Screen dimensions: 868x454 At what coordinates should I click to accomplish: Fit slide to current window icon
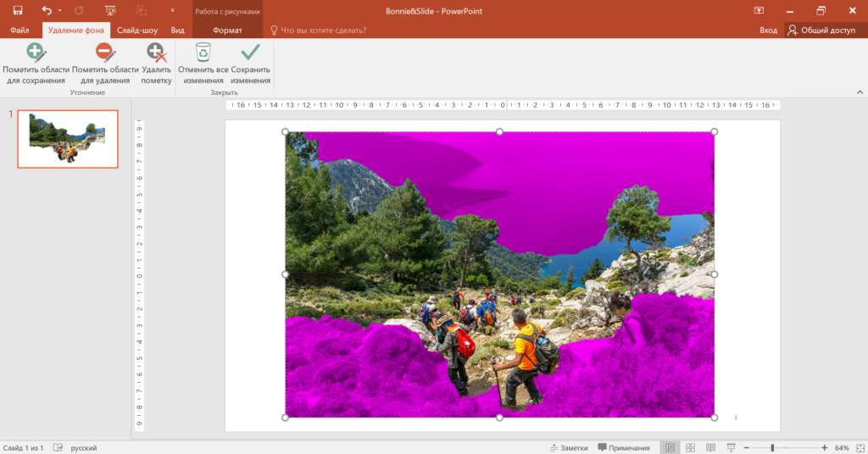[x=860, y=448]
